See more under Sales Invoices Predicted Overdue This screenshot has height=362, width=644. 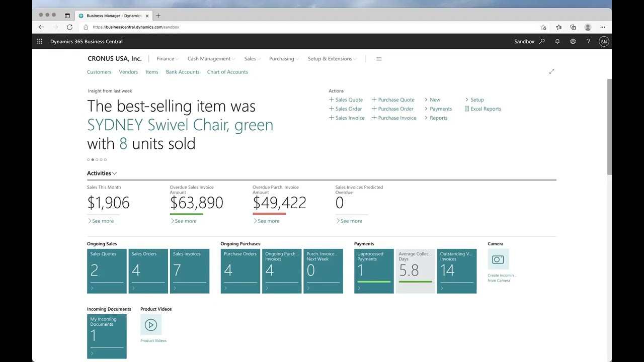[349, 221]
